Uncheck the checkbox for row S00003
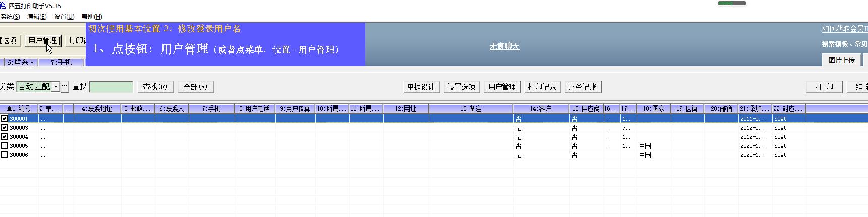The width and height of the screenshot is (868, 217). [5, 128]
